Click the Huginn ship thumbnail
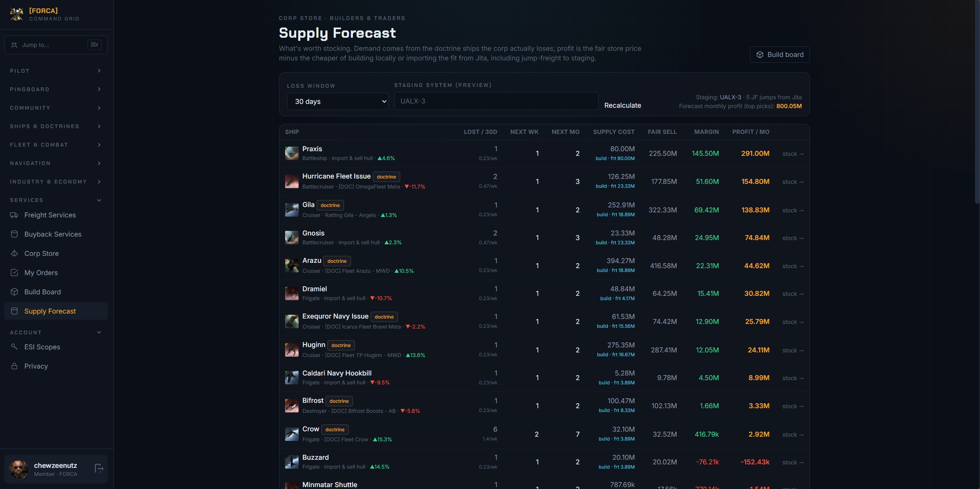This screenshot has width=980, height=489. 292,350
